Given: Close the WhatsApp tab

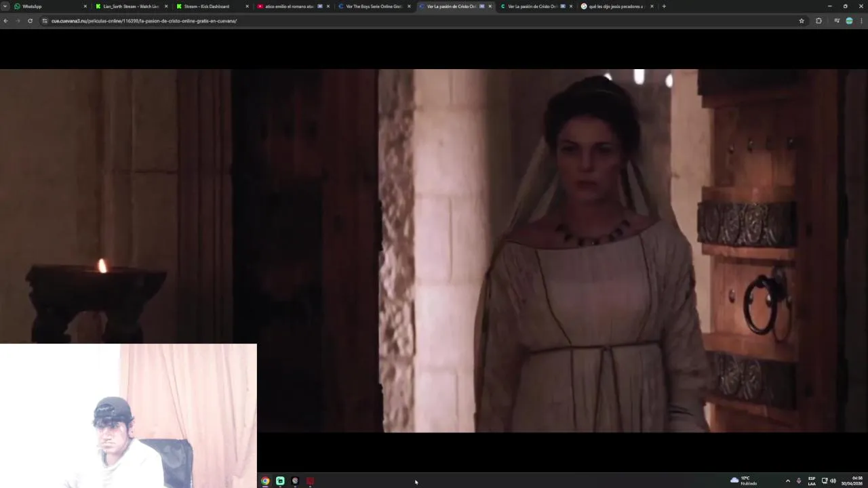Looking at the screenshot, I should (85, 6).
